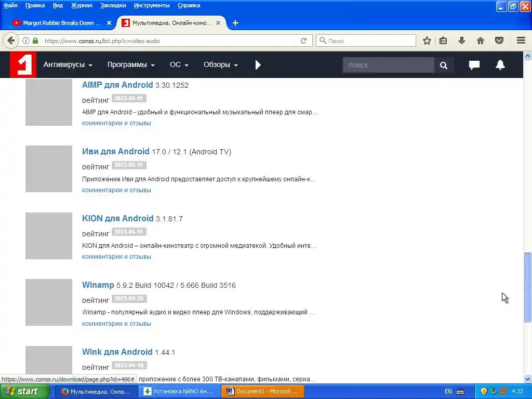This screenshot has height=399, width=532.
Task: Switch to Document1 Microsoft Word taskbar item
Action: click(x=262, y=391)
